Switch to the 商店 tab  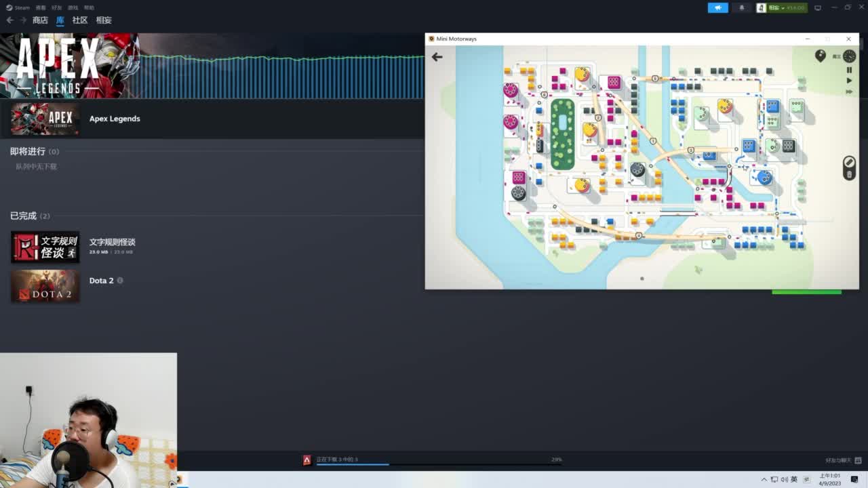[x=40, y=20]
